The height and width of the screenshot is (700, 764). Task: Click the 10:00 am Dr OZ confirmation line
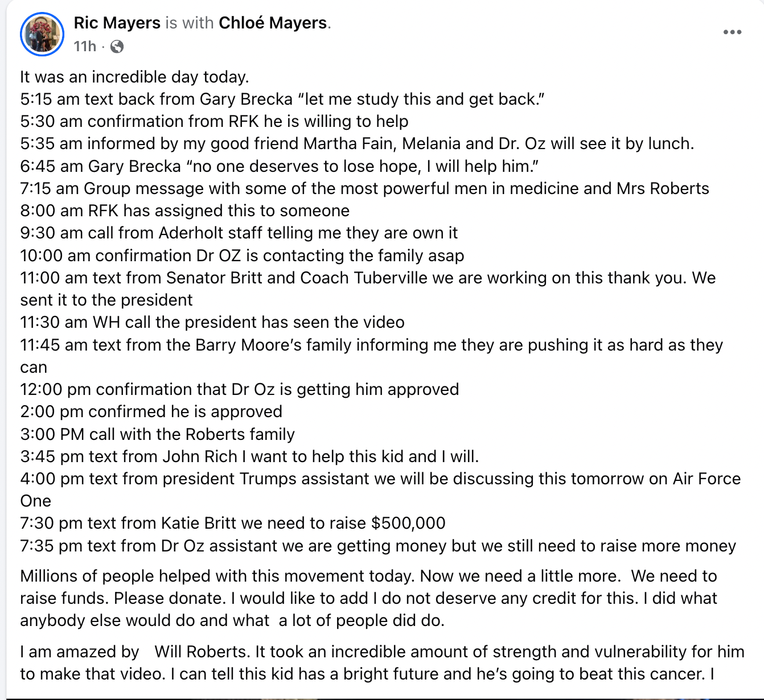tap(242, 256)
